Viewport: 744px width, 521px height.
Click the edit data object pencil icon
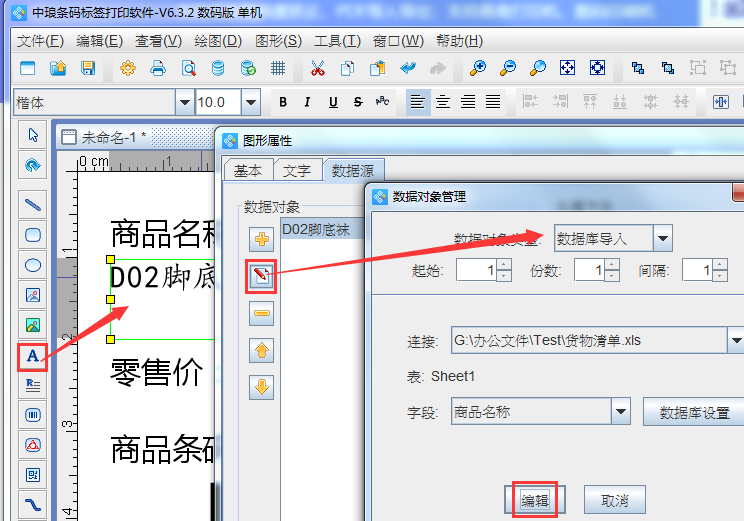pyautogui.click(x=262, y=276)
